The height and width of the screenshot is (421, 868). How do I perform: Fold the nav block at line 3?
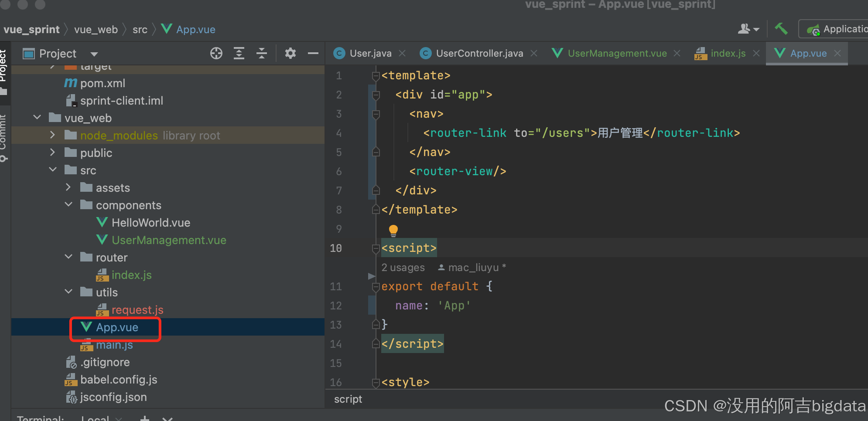coord(376,114)
